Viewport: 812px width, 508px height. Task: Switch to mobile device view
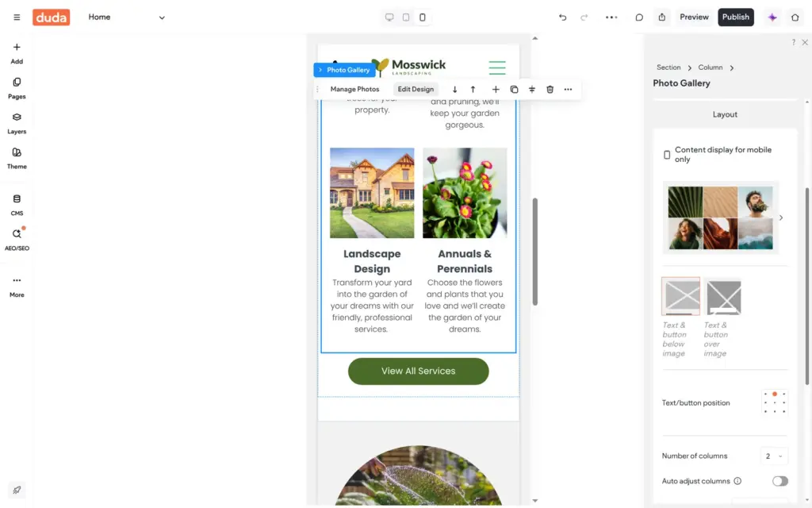[x=423, y=17]
